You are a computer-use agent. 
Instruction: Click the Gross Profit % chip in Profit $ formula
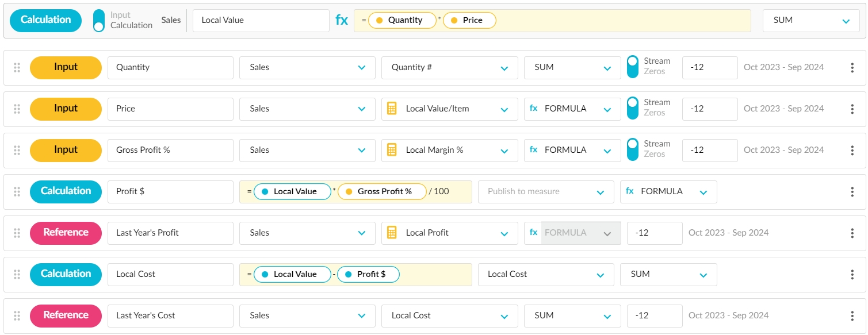pyautogui.click(x=383, y=191)
